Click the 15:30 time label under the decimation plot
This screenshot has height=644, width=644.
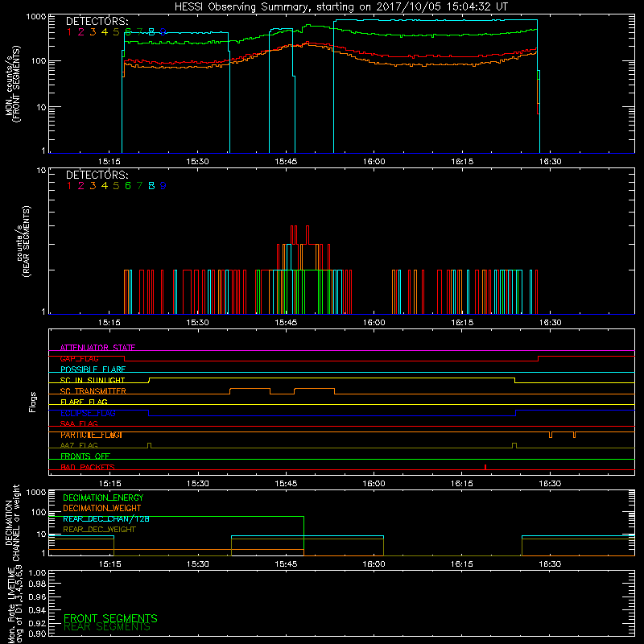click(197, 564)
